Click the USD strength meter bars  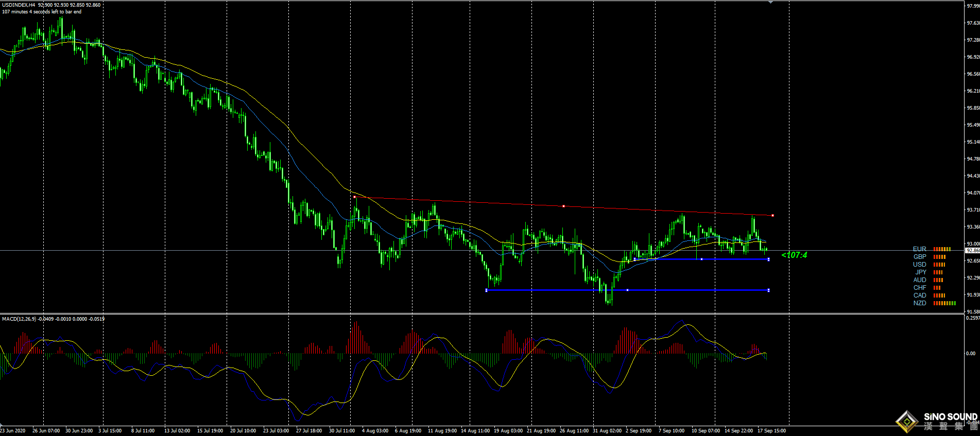pos(939,265)
